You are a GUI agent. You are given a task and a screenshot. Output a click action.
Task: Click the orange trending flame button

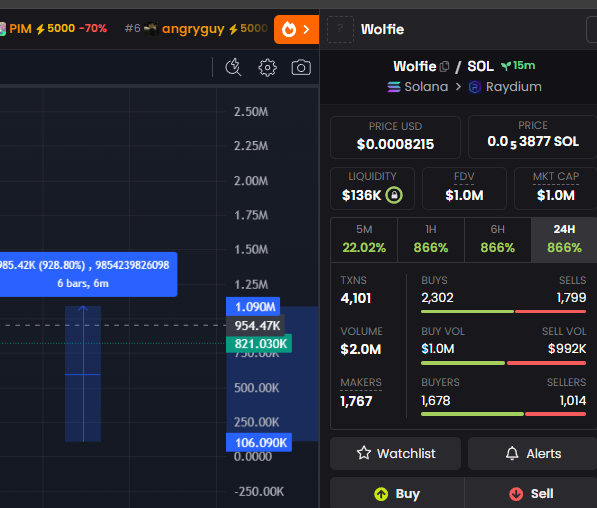click(296, 29)
